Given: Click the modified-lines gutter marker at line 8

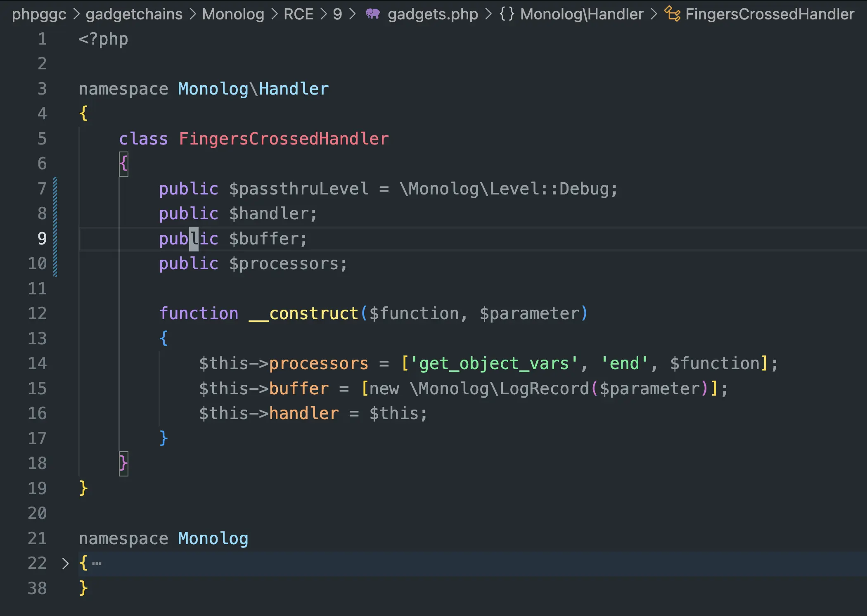Looking at the screenshot, I should [x=55, y=213].
